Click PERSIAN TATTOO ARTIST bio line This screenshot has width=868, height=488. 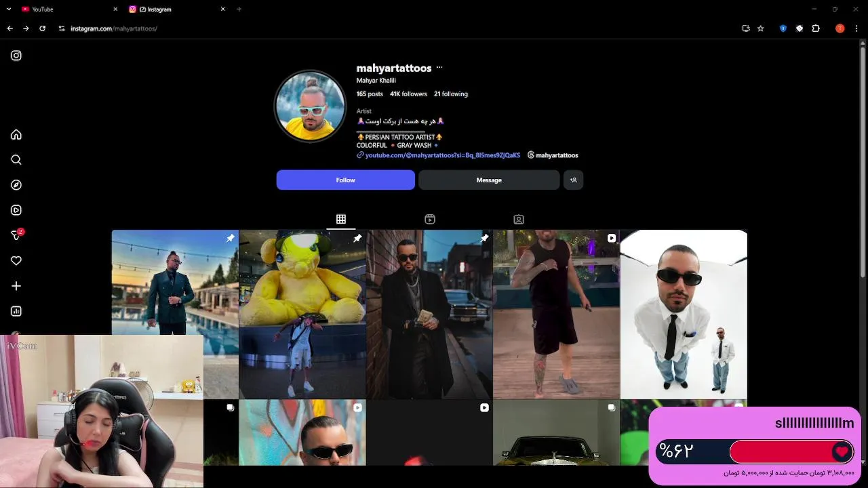(x=400, y=137)
